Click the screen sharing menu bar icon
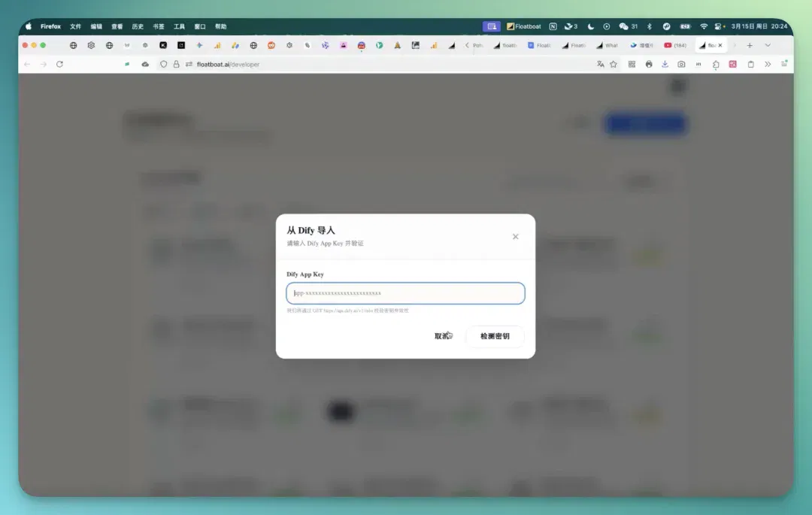This screenshot has height=515, width=812. pos(492,26)
